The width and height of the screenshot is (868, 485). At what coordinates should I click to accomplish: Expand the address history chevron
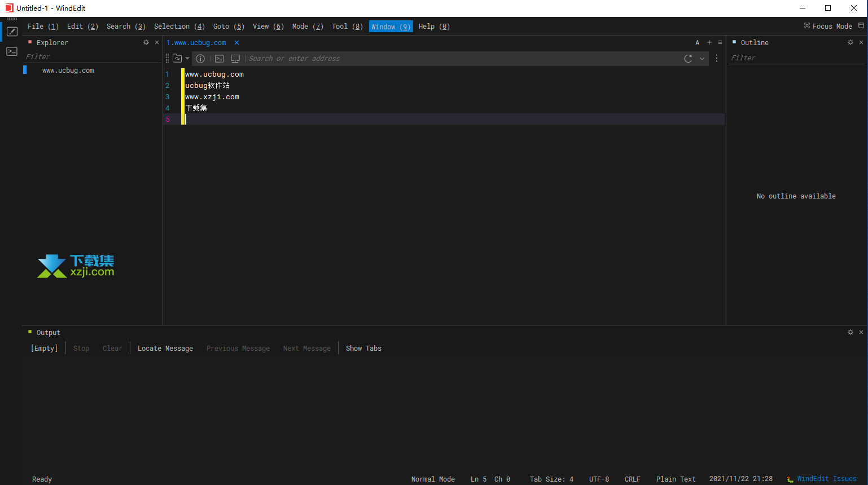pyautogui.click(x=702, y=59)
